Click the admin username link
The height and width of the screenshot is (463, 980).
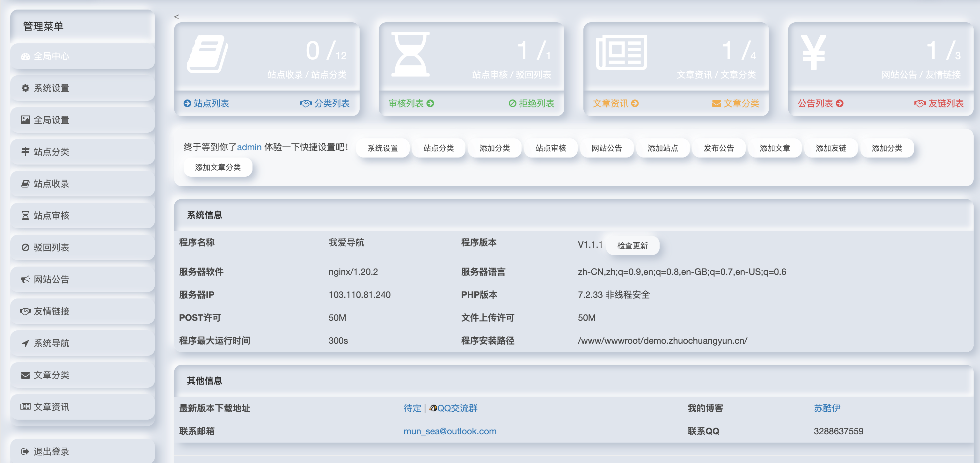point(249,147)
